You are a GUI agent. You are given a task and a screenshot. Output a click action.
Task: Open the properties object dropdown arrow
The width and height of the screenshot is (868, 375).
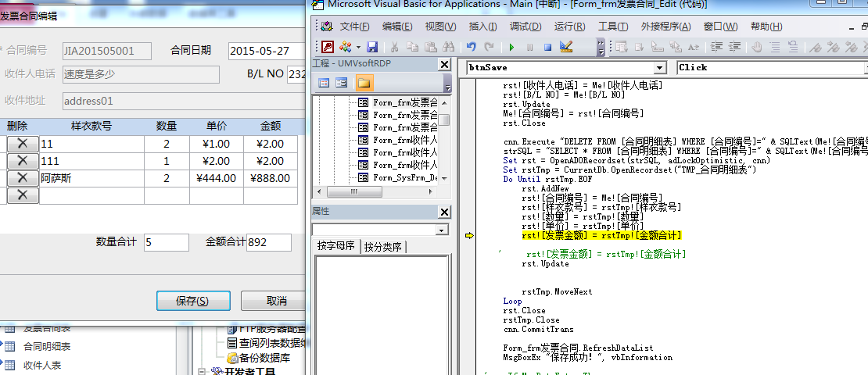coord(442,230)
